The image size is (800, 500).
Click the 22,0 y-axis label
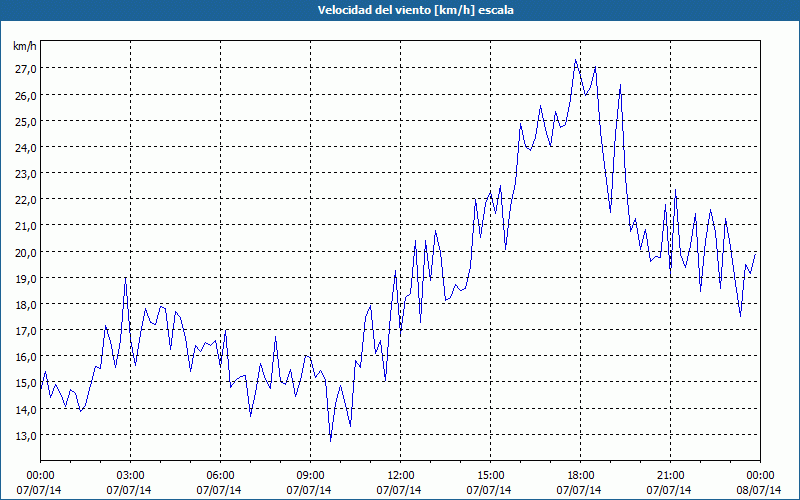(x=25, y=200)
